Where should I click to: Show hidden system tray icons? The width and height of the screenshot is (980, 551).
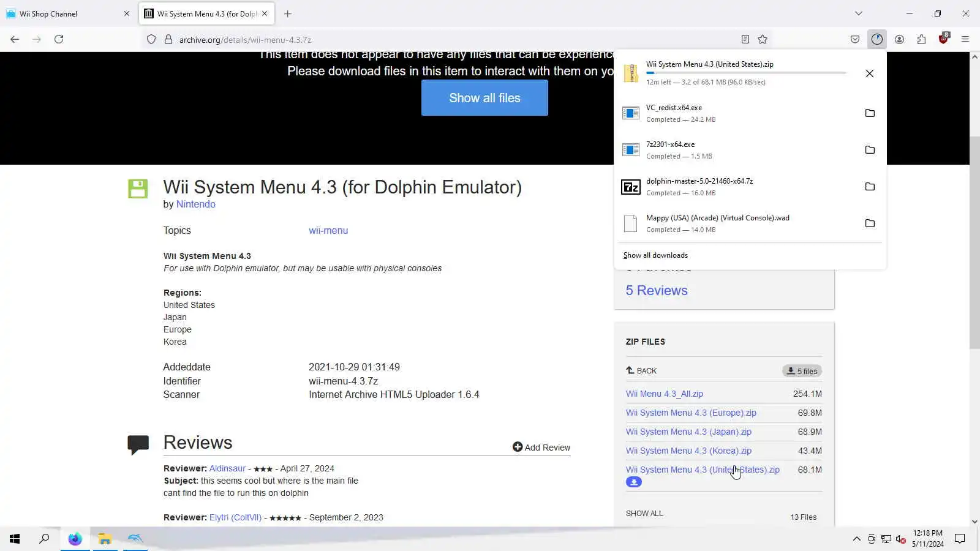pyautogui.click(x=856, y=539)
